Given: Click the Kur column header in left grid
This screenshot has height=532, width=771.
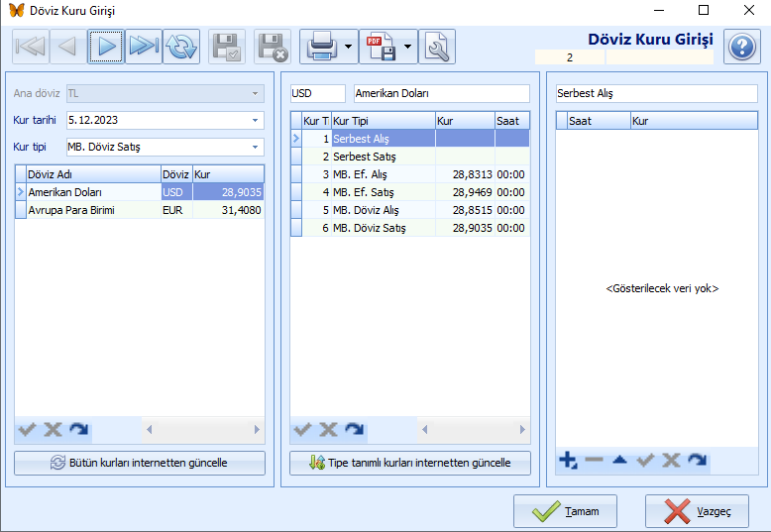Looking at the screenshot, I should (x=228, y=174).
